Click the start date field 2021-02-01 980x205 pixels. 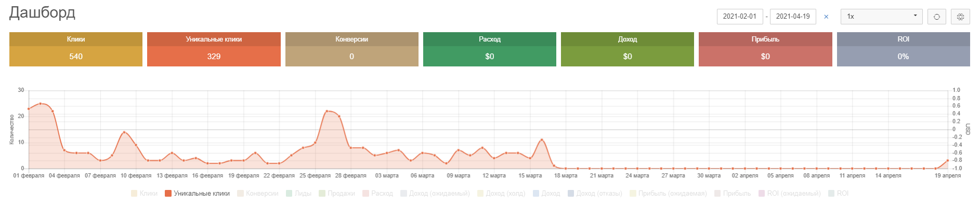pos(740,17)
